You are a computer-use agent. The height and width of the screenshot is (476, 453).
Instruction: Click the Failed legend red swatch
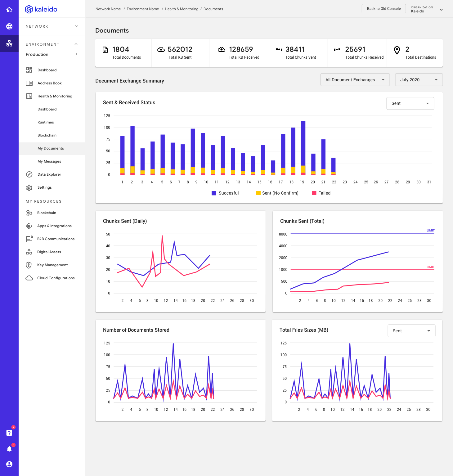(314, 193)
